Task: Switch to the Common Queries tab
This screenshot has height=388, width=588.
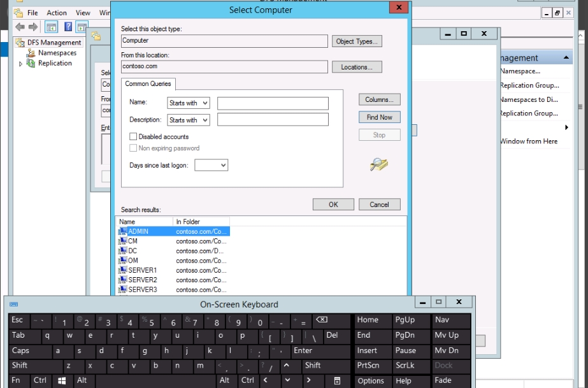Action: tap(147, 84)
